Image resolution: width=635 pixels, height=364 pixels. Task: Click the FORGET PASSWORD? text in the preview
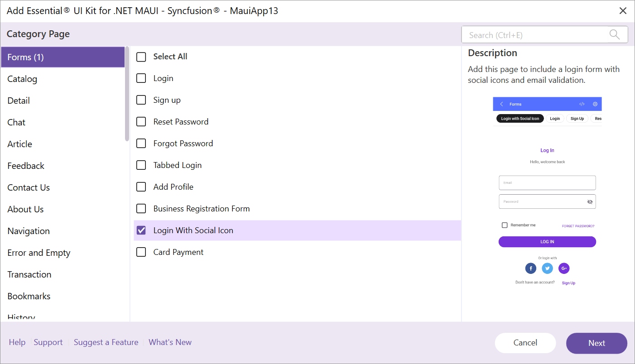point(578,226)
